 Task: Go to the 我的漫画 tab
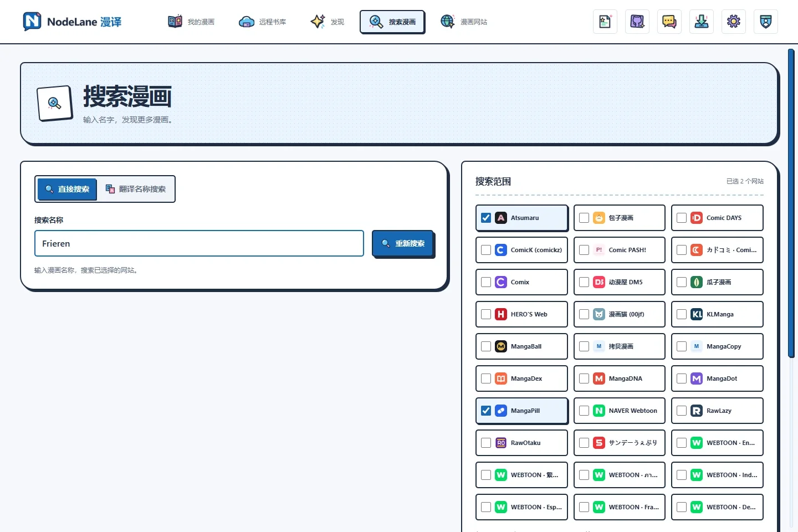[x=191, y=22]
